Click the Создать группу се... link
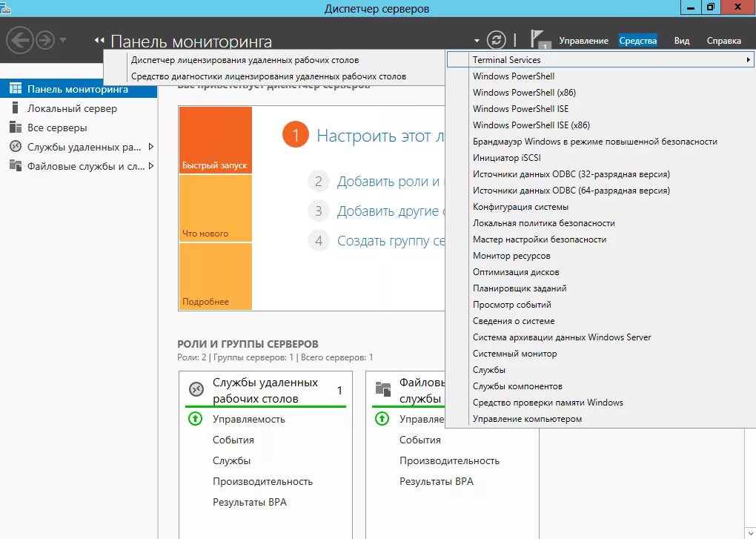Viewport: 756px width, 539px height. pyautogui.click(x=390, y=241)
